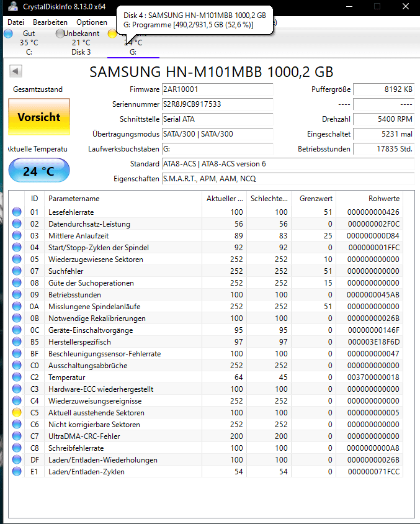Click the Übertragungsmodus field SATA/300

(x=217, y=134)
